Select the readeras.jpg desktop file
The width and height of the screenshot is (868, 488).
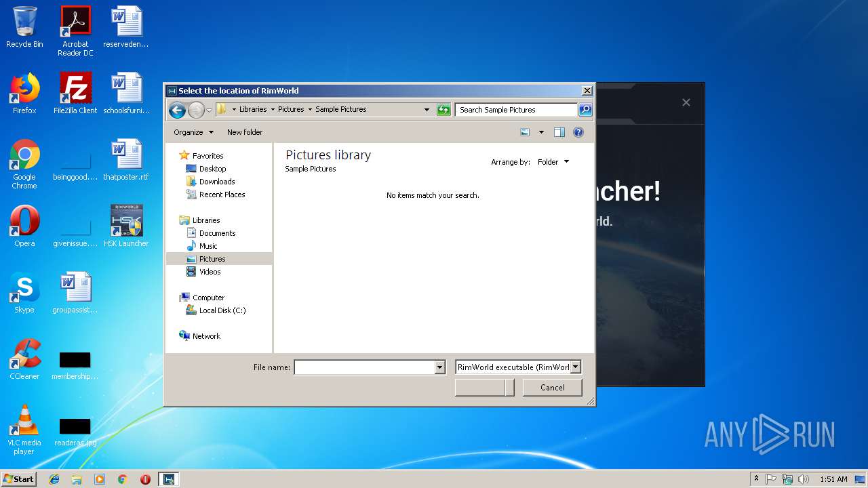click(75, 431)
